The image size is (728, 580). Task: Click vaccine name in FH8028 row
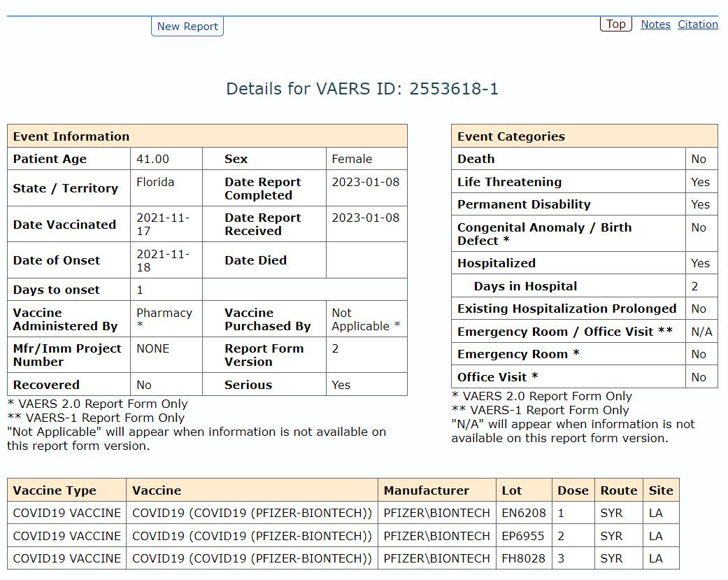252,558
